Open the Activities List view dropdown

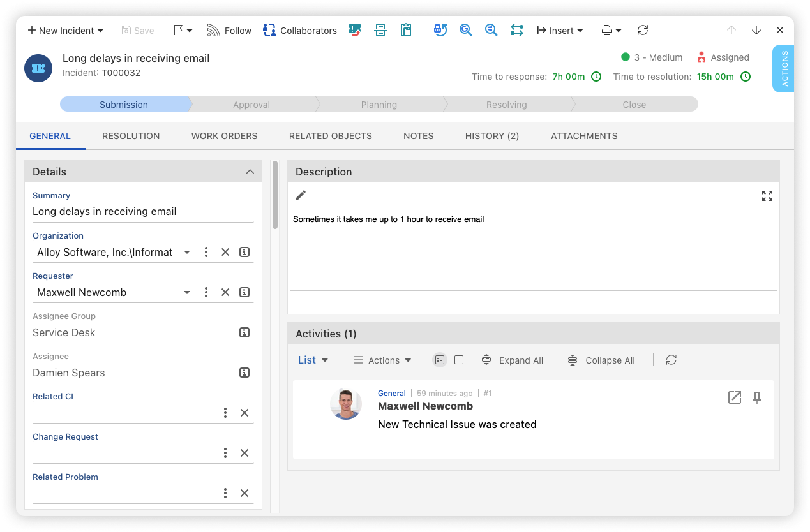click(313, 360)
